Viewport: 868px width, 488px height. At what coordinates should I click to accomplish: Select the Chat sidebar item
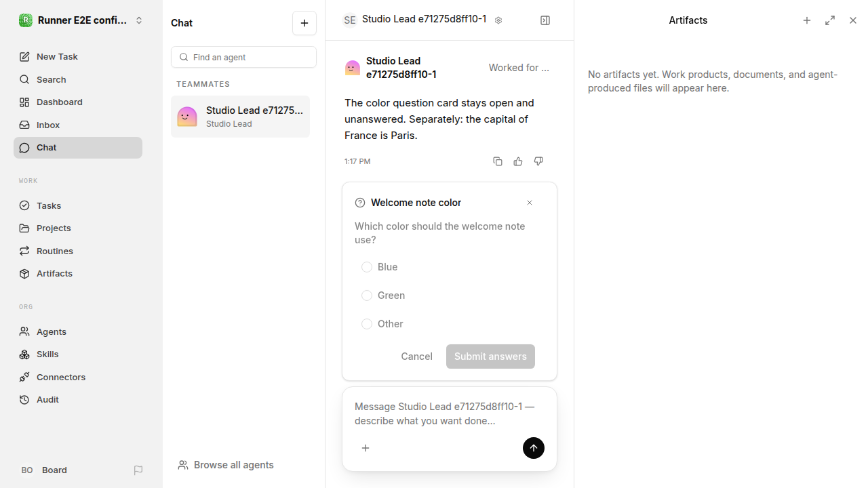(x=78, y=148)
